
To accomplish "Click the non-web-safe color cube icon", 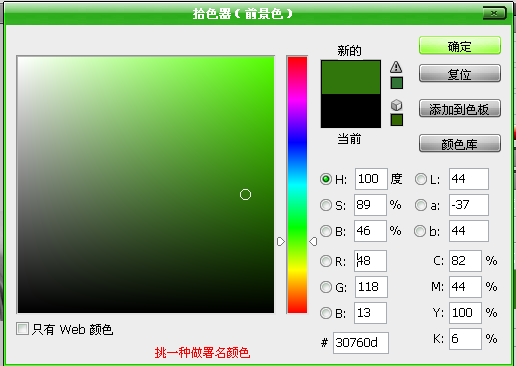I will (x=396, y=105).
